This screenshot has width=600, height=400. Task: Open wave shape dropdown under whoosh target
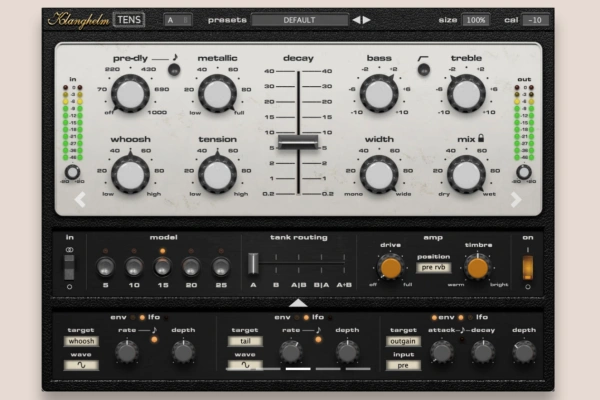[81, 365]
